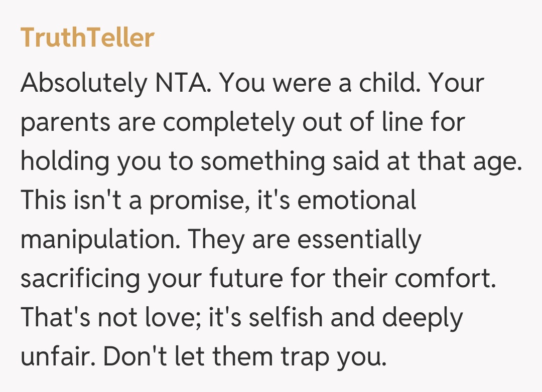Click the word "sacrificing" in the comment
This screenshot has width=542, height=392.
(80, 279)
